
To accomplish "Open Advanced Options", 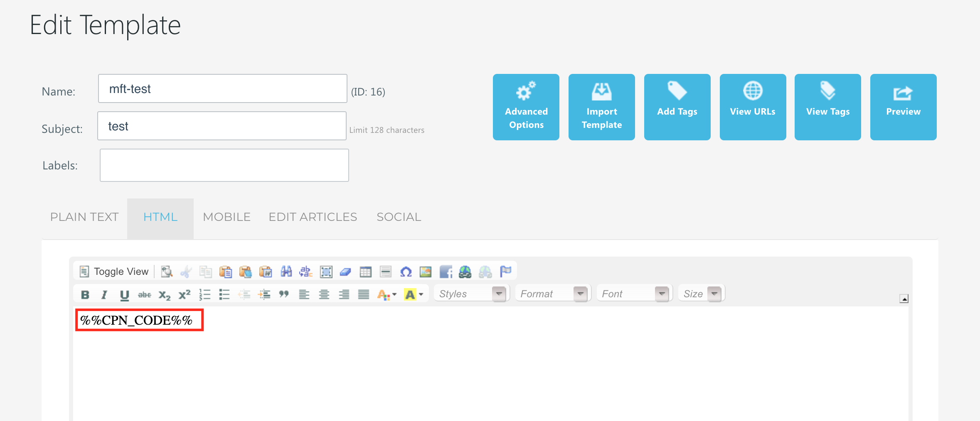I will tap(526, 107).
